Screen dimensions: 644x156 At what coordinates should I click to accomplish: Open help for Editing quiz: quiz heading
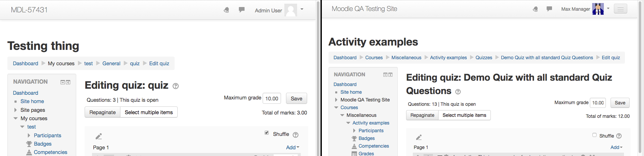176,86
